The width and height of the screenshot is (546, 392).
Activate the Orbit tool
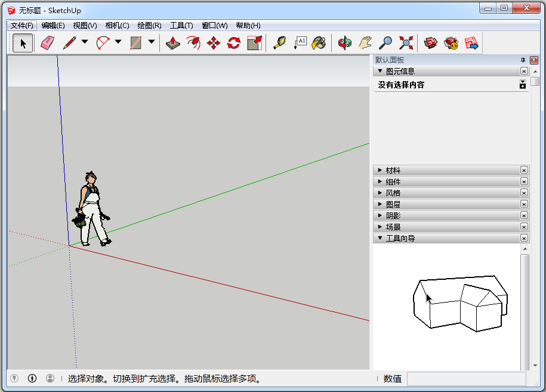pos(344,42)
